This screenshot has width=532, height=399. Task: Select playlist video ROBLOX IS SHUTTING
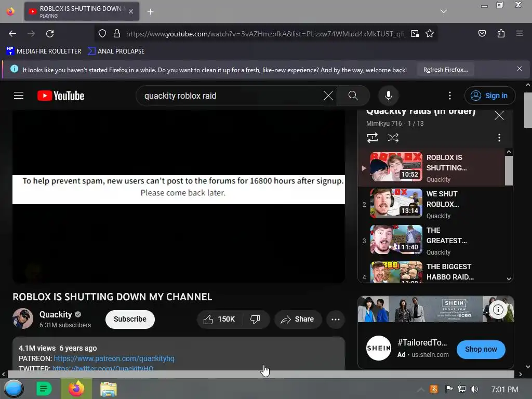click(x=432, y=168)
